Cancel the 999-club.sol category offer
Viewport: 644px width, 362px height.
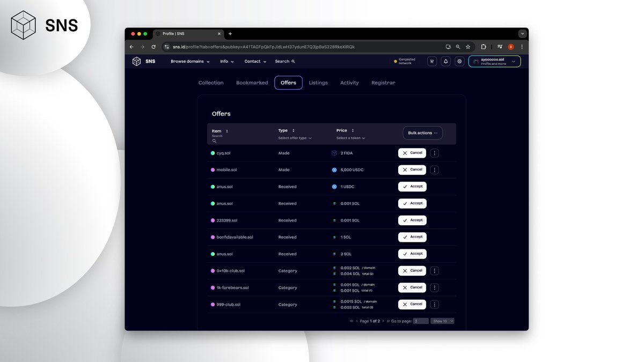(412, 304)
